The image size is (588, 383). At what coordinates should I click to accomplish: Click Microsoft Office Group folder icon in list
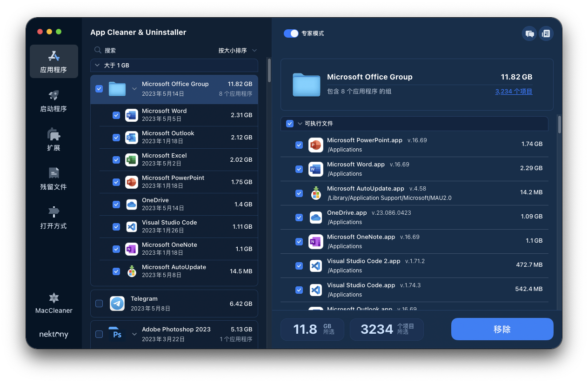[117, 89]
